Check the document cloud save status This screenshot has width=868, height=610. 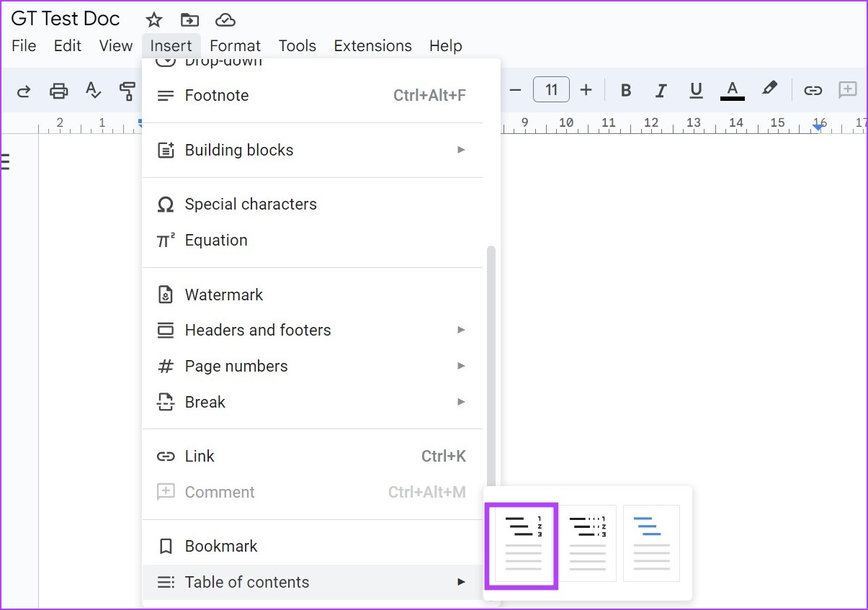coord(225,19)
